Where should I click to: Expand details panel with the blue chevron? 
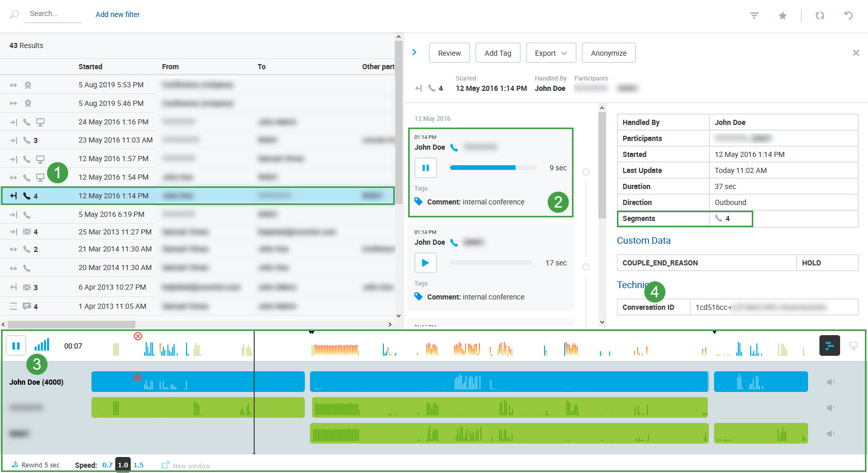coord(414,53)
